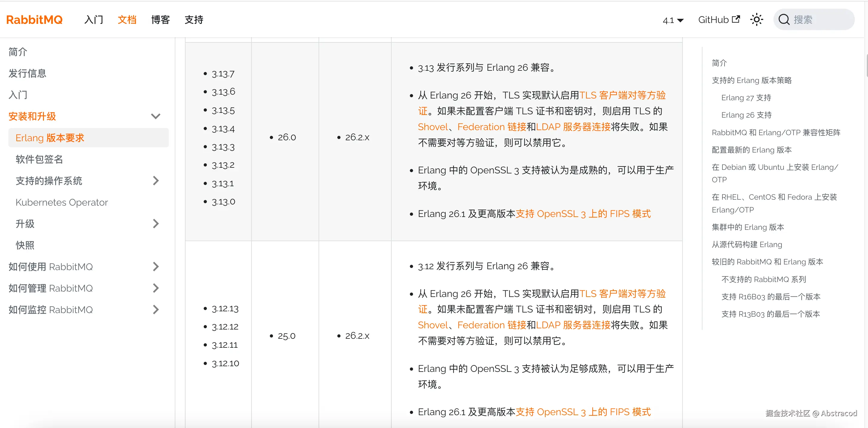Jump to 支持 R16B03 的最后一个版本
868x428 pixels.
pos(771,296)
